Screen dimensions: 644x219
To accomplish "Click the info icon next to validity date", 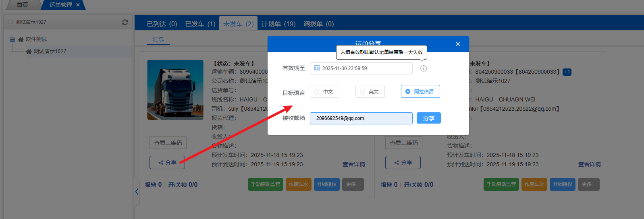I will (423, 68).
